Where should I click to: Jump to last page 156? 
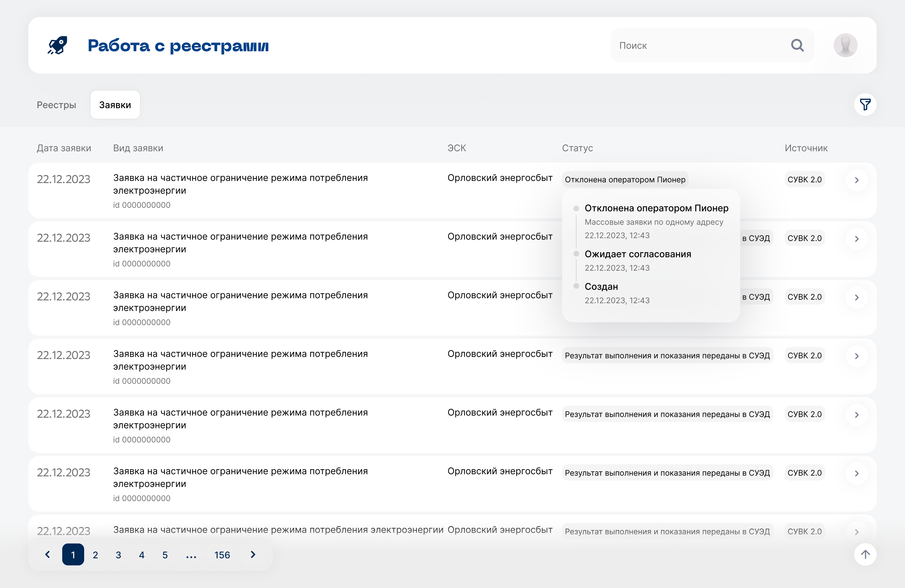coord(222,555)
